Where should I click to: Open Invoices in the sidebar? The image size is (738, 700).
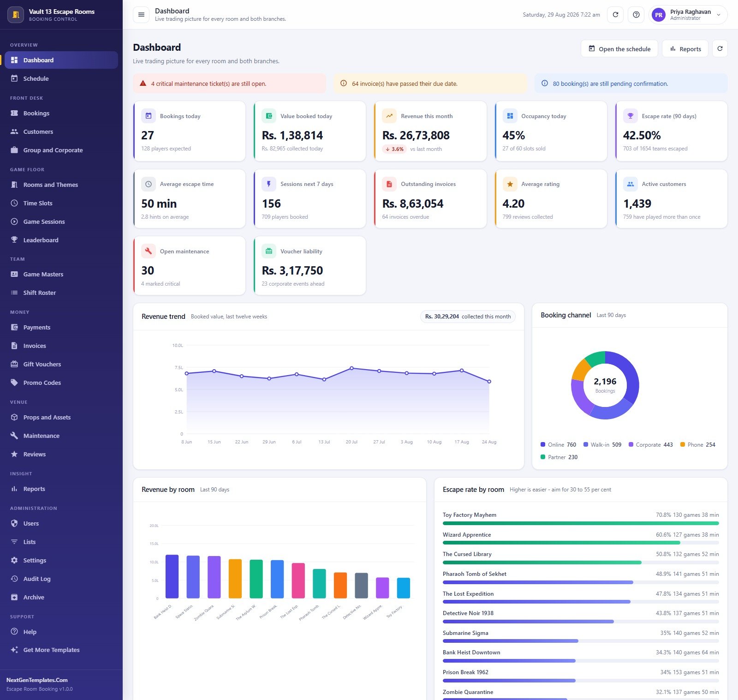(x=61, y=346)
